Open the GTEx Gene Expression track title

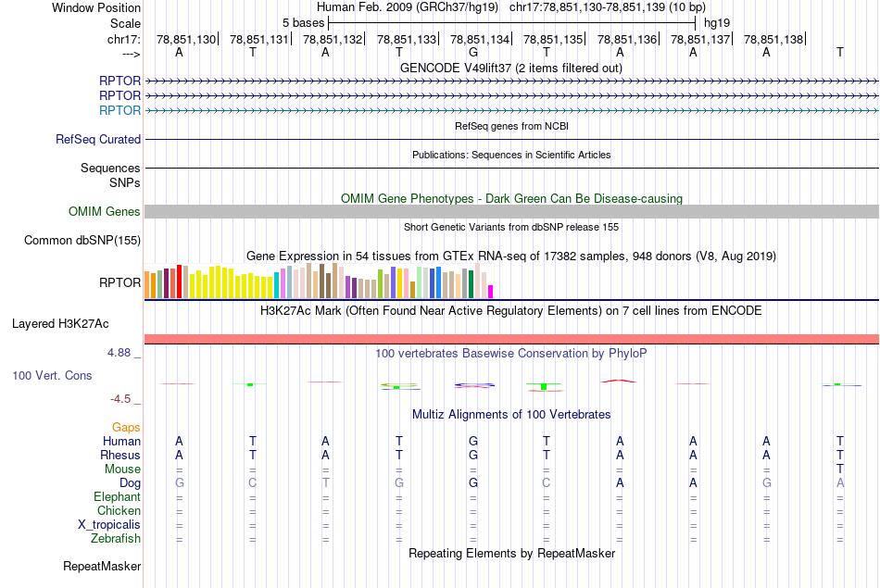pyautogui.click(x=511, y=256)
